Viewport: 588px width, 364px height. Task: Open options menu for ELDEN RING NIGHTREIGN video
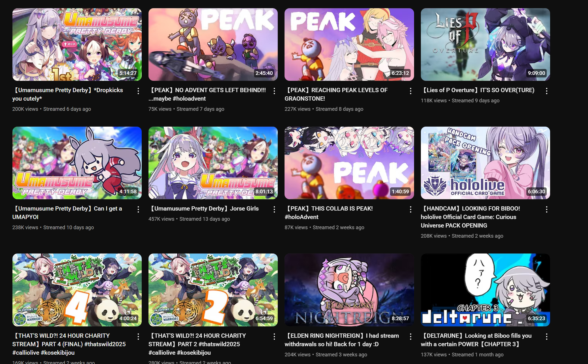(x=410, y=337)
